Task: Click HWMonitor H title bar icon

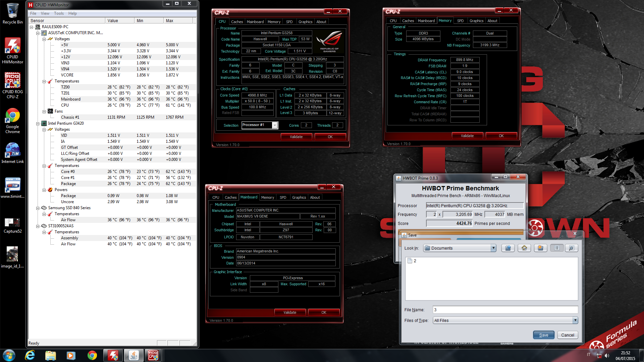Action: 31,5
